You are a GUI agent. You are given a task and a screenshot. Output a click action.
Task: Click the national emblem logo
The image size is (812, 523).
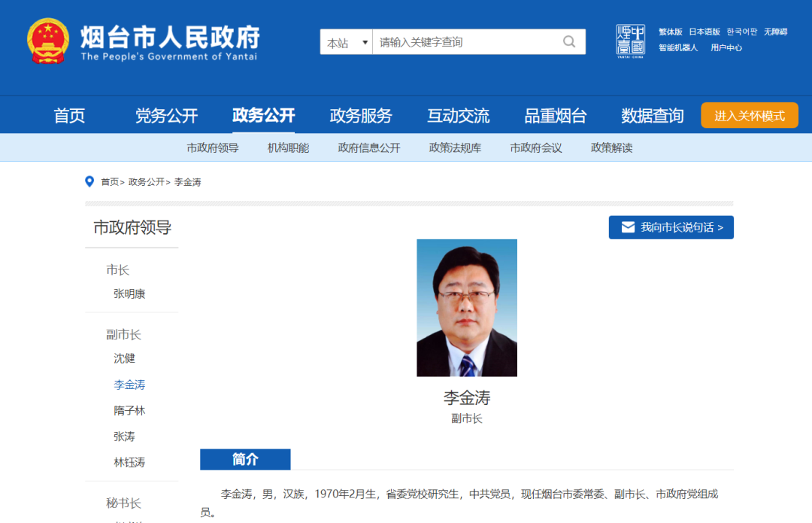tap(48, 41)
